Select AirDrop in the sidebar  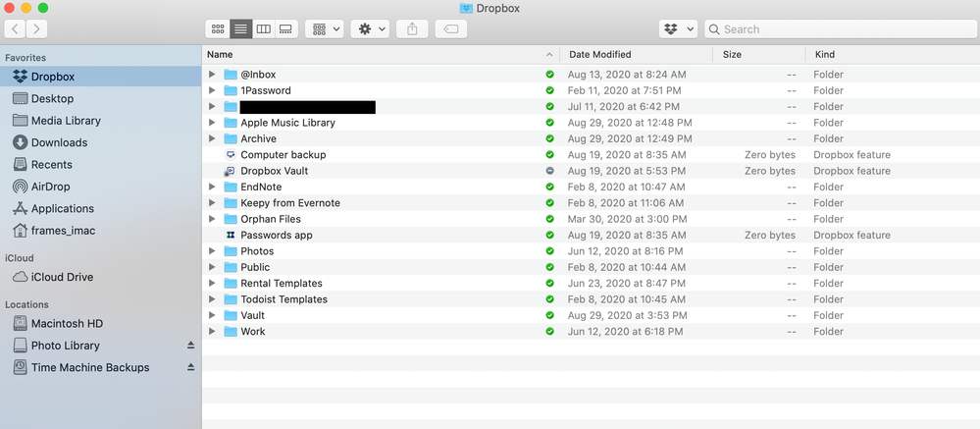coord(50,187)
